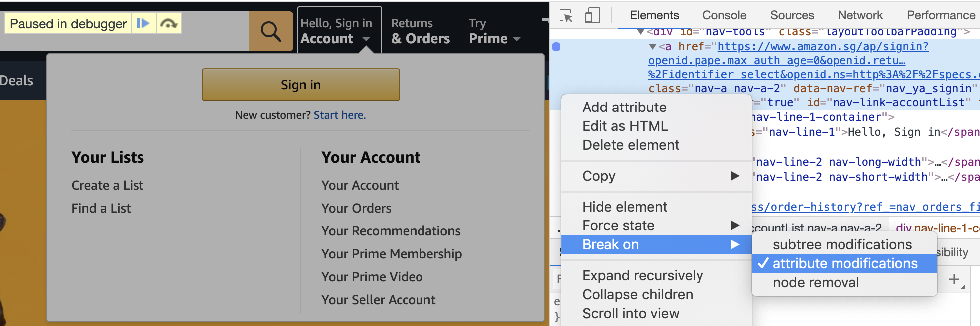Collapse the anchor href element triangle

(652, 47)
